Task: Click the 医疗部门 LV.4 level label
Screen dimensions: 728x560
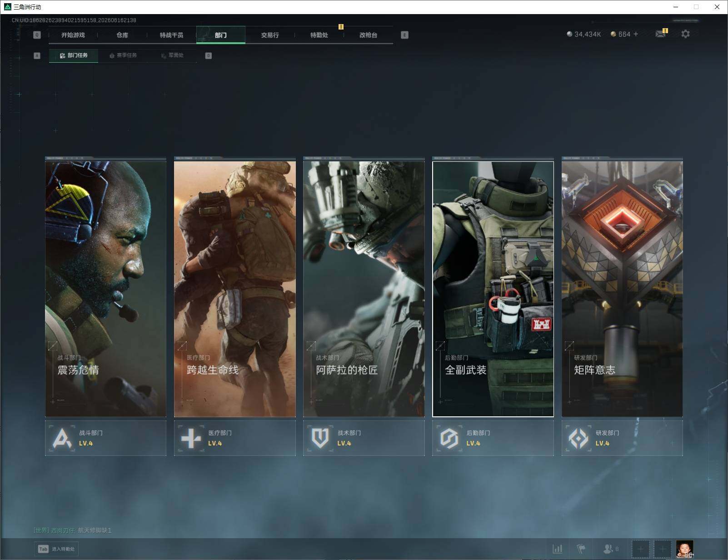Action: pyautogui.click(x=215, y=444)
